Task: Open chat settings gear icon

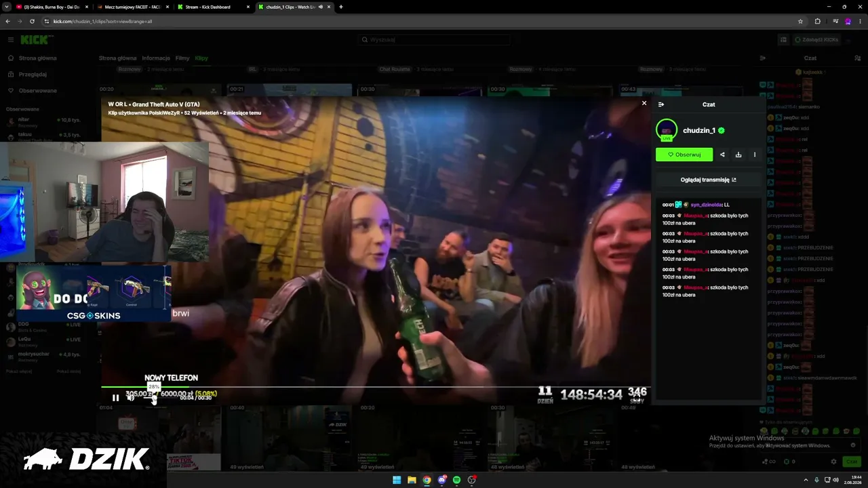Action: point(834,462)
